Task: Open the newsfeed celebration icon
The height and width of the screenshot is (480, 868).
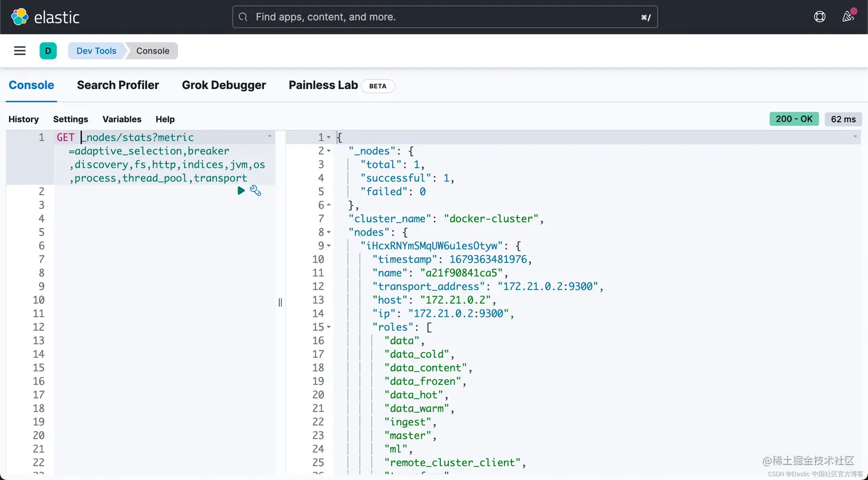Action: tap(848, 17)
